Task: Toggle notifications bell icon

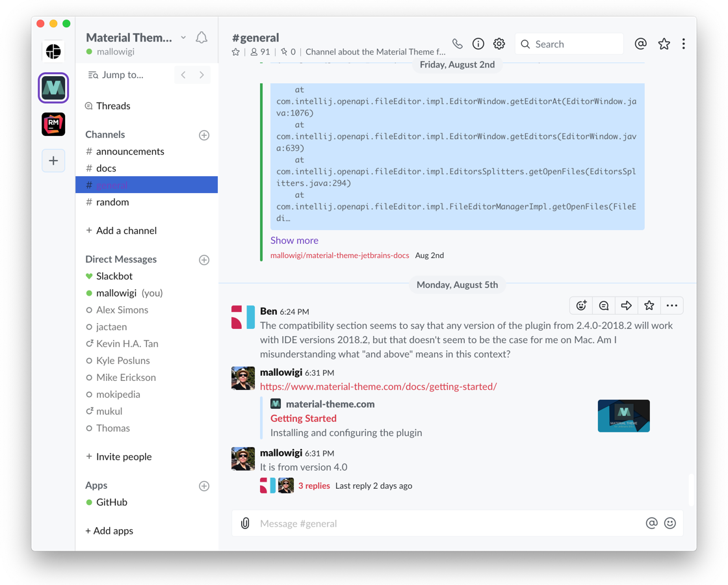Action: coord(201,38)
